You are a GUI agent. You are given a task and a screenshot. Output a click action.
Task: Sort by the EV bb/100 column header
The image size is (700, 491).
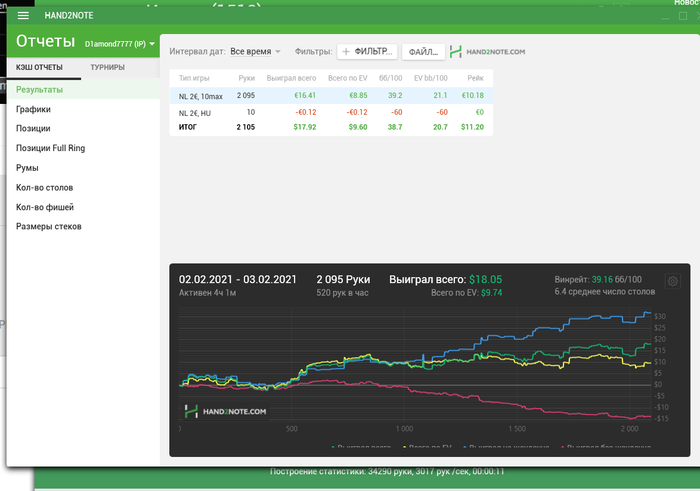430,78
